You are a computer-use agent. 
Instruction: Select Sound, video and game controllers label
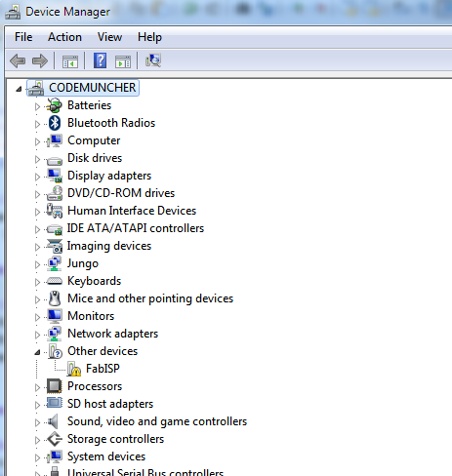(157, 421)
